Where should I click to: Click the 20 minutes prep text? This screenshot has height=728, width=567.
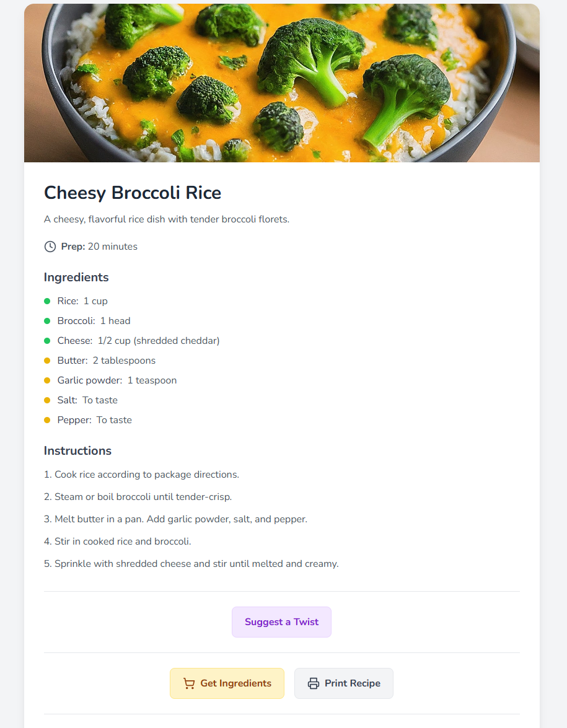112,247
